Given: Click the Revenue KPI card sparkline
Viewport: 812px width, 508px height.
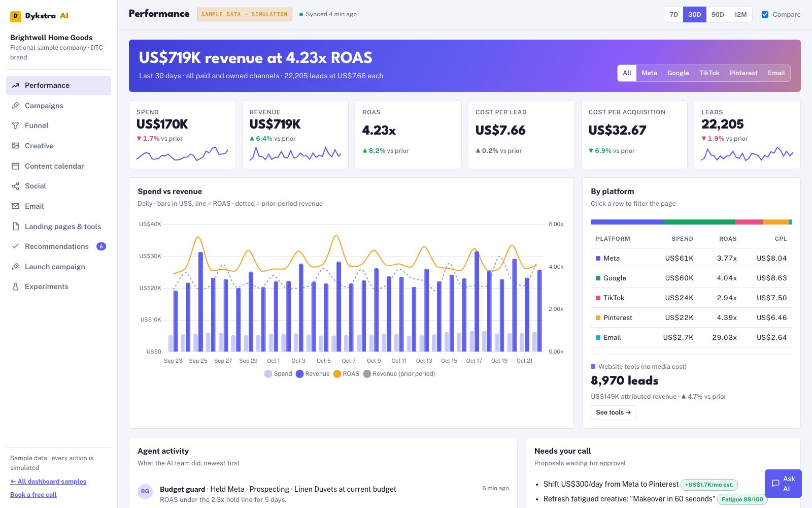Looking at the screenshot, I should tap(295, 154).
